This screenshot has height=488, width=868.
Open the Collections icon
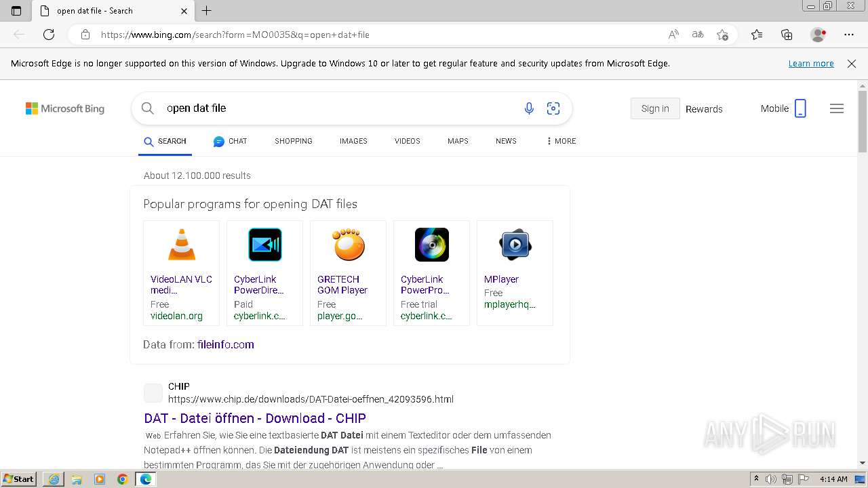click(787, 35)
